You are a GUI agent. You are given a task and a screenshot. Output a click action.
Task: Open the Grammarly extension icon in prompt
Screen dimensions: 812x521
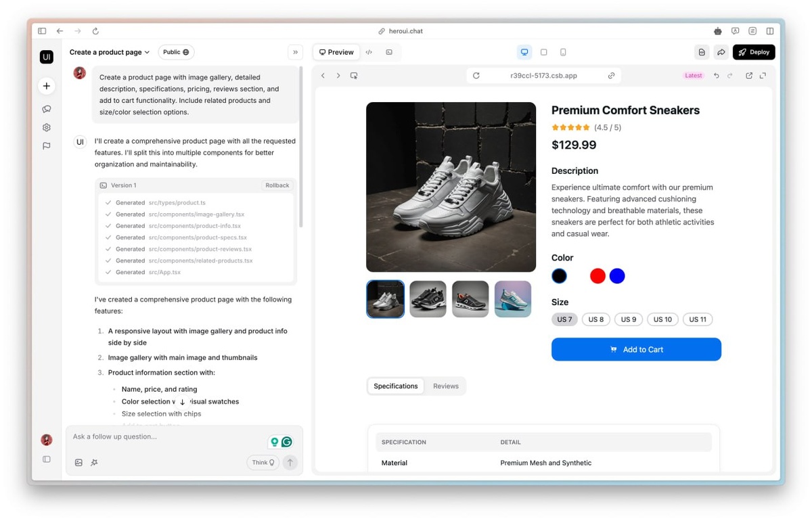coord(287,442)
